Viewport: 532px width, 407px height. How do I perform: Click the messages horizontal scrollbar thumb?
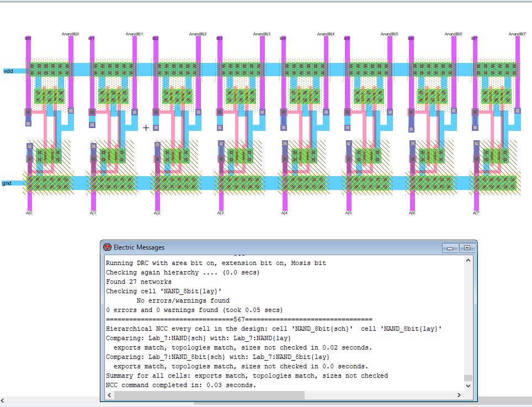point(209,395)
